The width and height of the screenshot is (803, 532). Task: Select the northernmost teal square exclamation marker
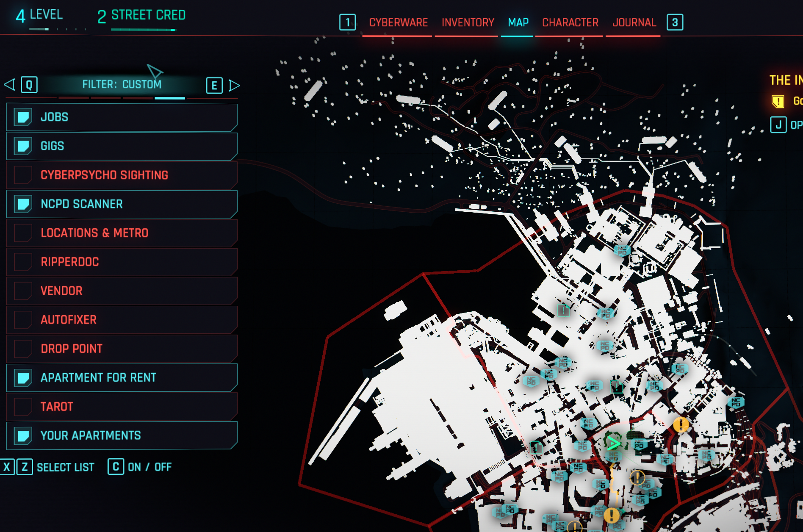pyautogui.click(x=563, y=310)
